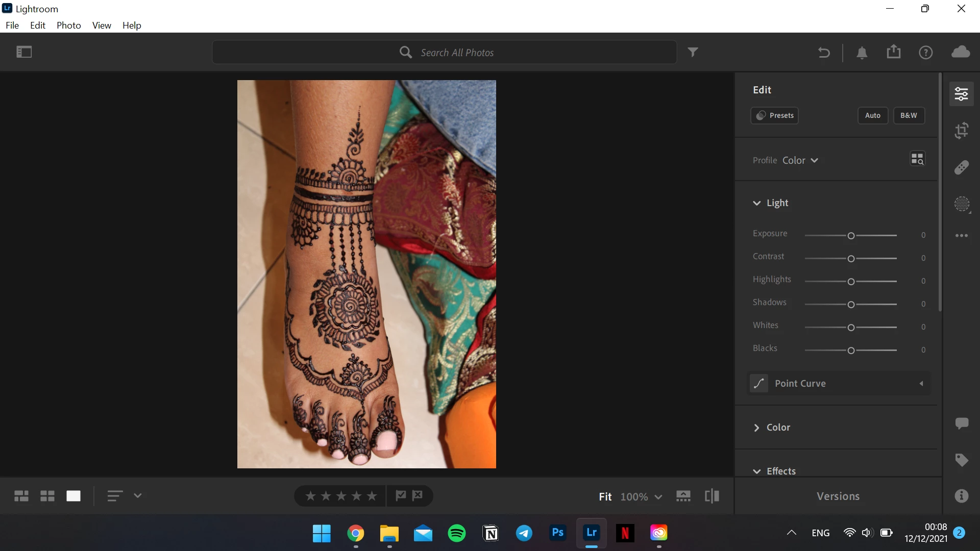Select the Healing Brush tool
This screenshot has height=551, width=980.
(962, 167)
